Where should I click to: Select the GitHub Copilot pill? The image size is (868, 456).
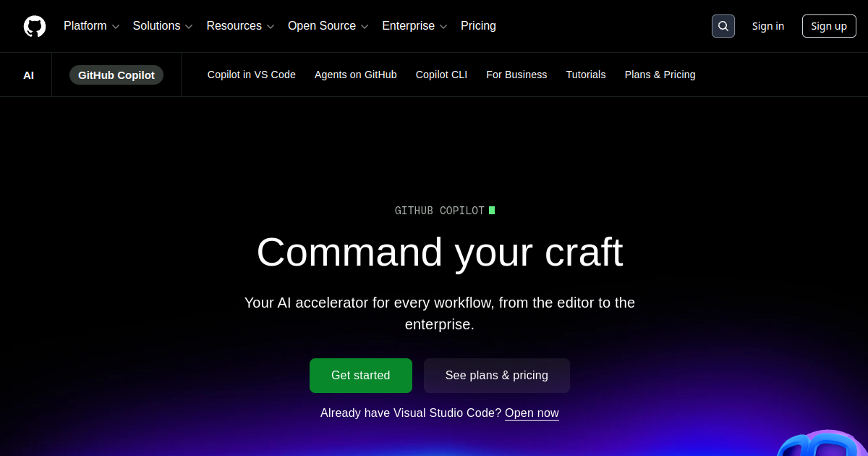click(x=116, y=75)
